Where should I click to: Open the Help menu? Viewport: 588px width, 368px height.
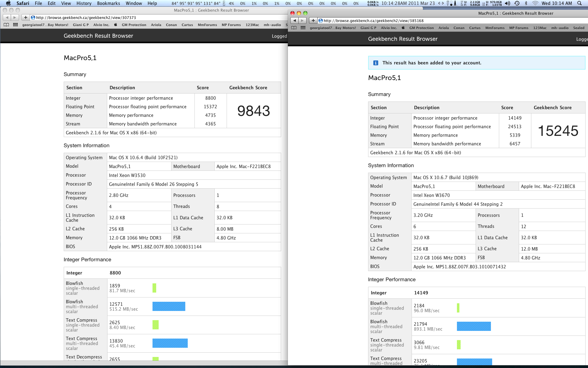[152, 3]
